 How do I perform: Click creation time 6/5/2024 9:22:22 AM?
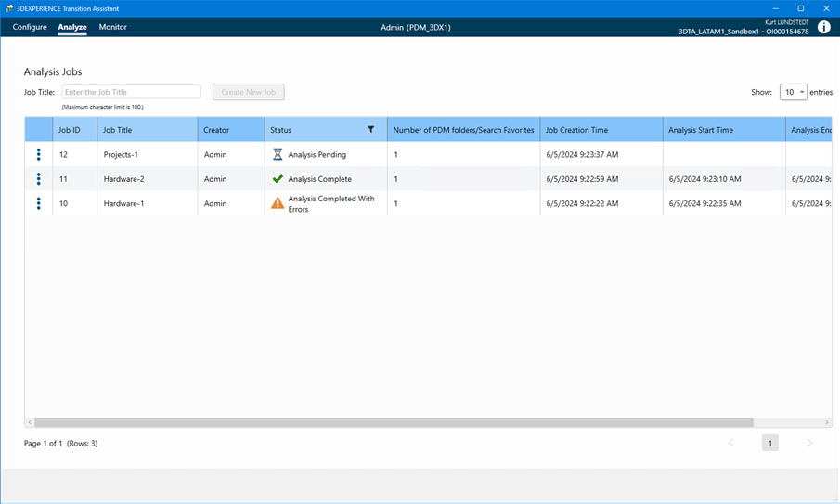(582, 204)
